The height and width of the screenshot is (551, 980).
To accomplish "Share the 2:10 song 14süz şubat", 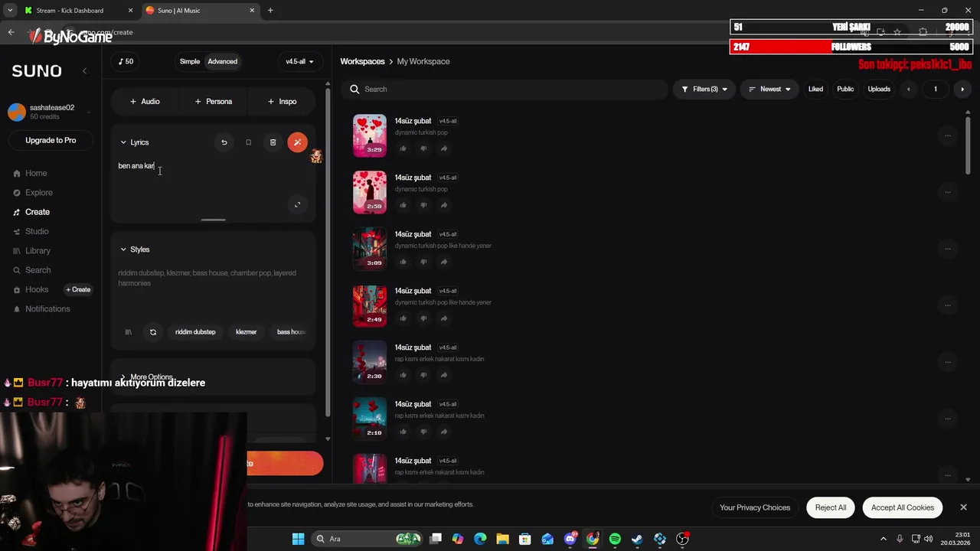I will (444, 432).
